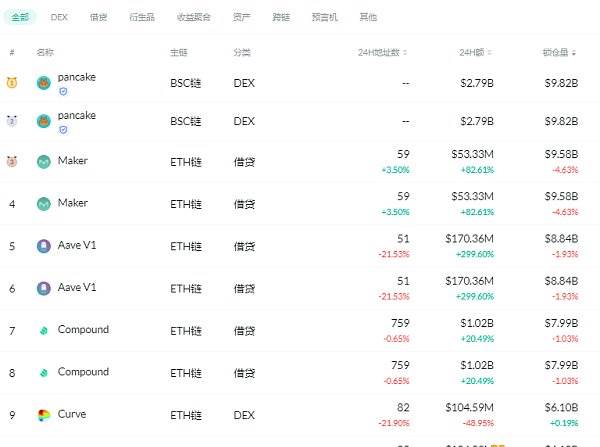Switch to the DEX category tab
Screen dimensions: 600x447
(59, 17)
